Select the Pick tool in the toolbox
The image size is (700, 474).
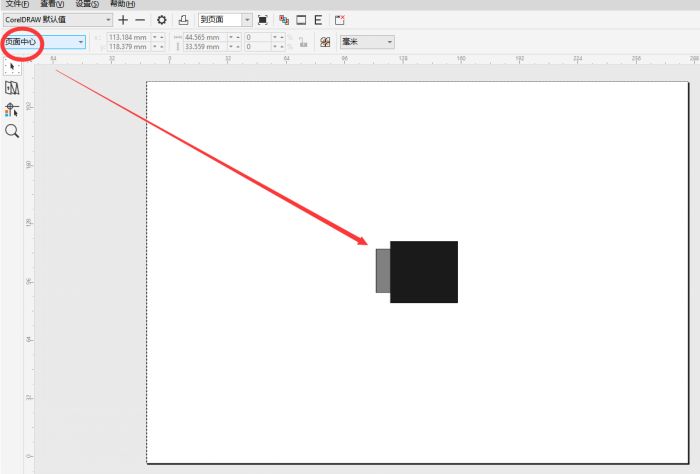[x=12, y=67]
